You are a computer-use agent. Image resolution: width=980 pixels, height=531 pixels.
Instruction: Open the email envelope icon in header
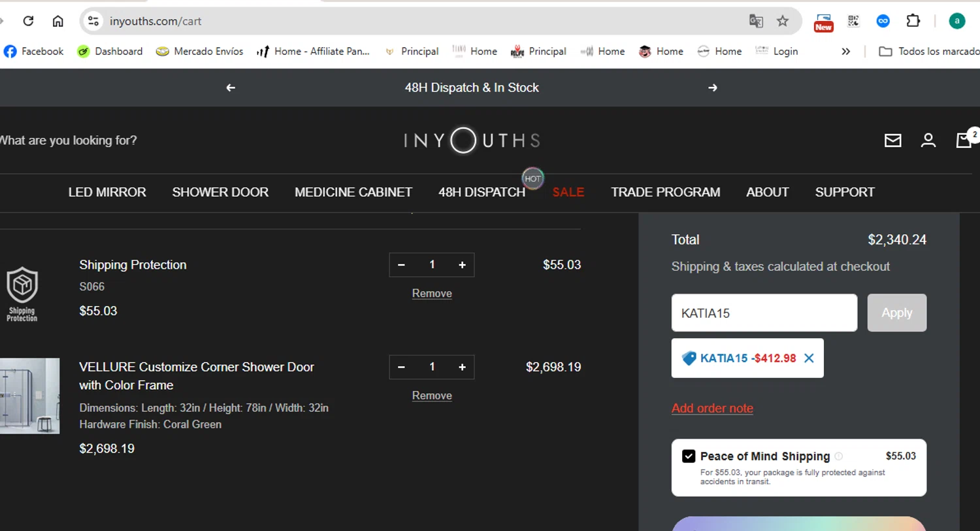893,141
